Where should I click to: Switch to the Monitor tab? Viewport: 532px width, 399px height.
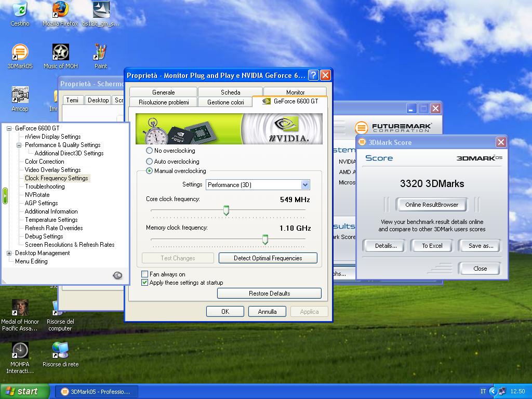click(295, 92)
